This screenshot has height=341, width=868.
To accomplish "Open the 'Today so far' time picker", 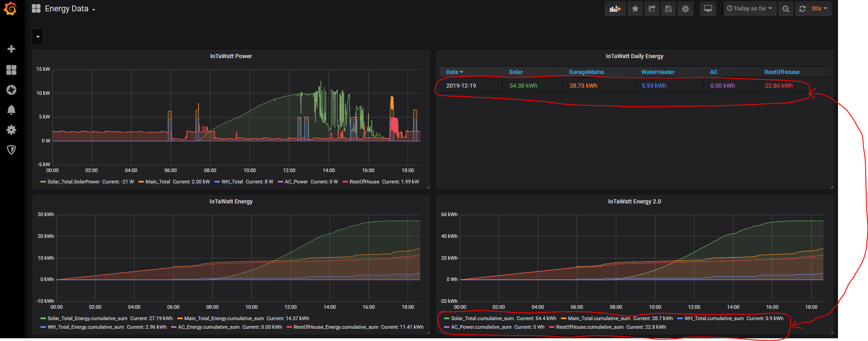I will tap(749, 9).
